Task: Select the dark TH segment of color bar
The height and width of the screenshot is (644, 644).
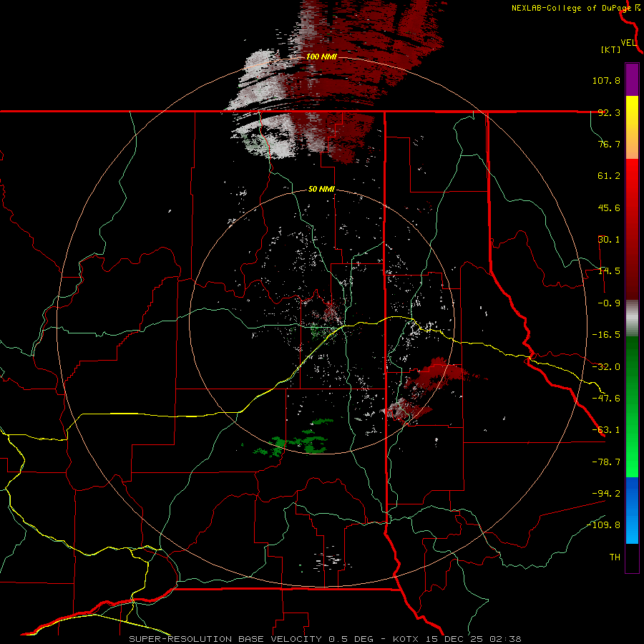Action: pos(632,557)
